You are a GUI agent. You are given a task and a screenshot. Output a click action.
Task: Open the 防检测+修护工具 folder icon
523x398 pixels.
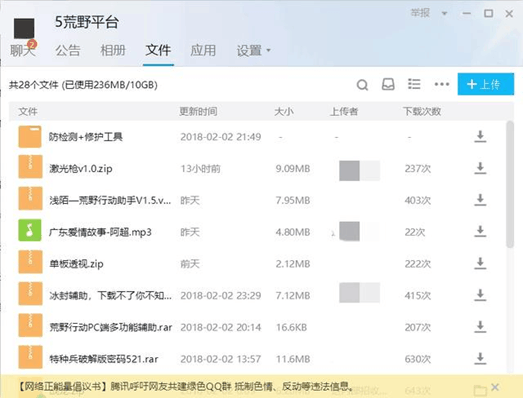(x=30, y=136)
